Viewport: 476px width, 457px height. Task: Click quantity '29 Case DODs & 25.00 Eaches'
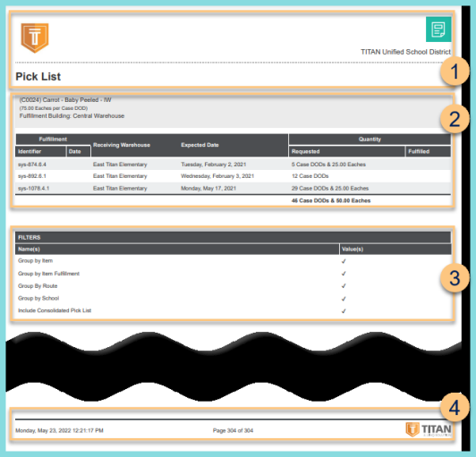(x=330, y=189)
